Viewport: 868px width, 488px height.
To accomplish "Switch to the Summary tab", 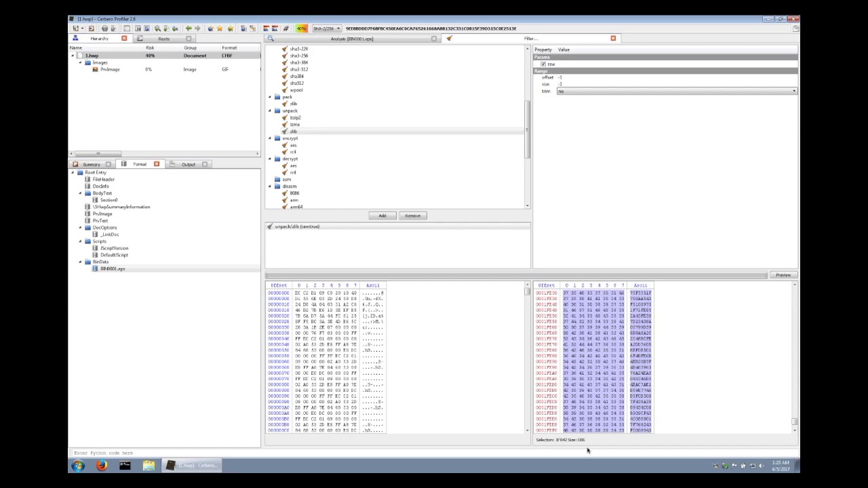I will pyautogui.click(x=92, y=165).
